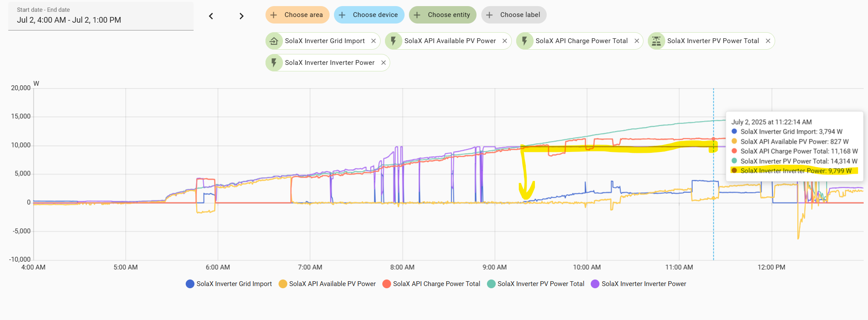Click the Grid Import home icon

pos(274,41)
